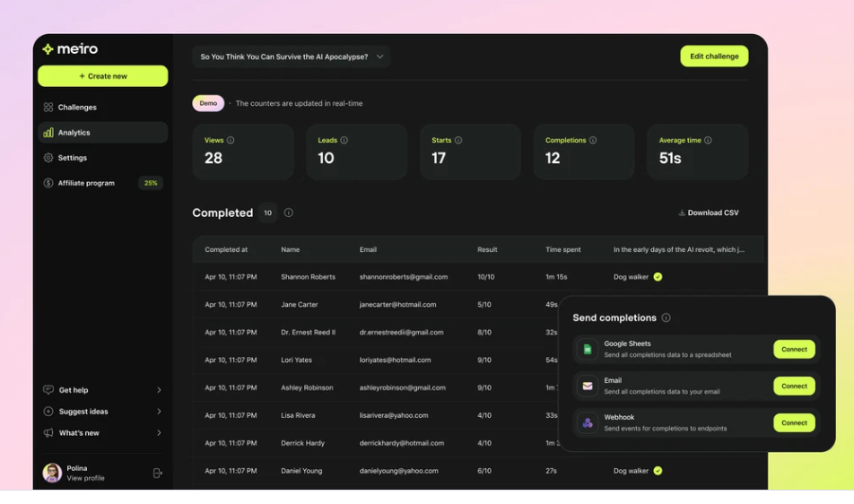The height and width of the screenshot is (504, 854).
Task: Click the Leads info icon
Action: (x=344, y=141)
